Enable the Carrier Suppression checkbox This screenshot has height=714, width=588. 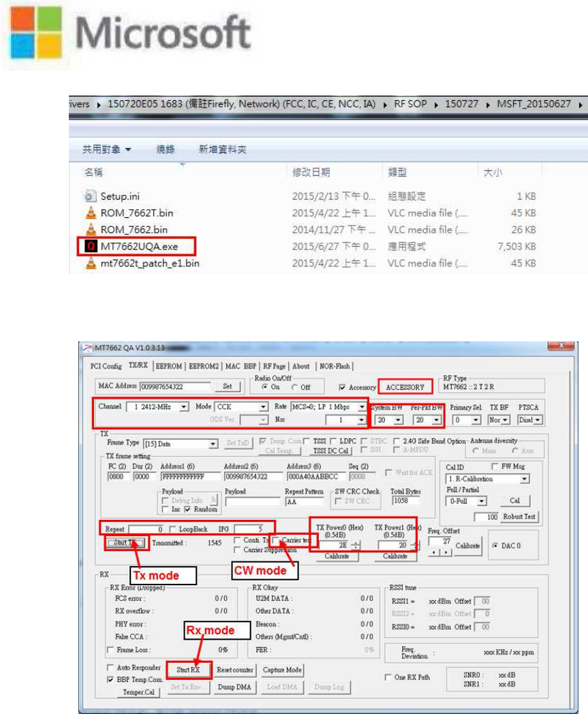tap(237, 550)
